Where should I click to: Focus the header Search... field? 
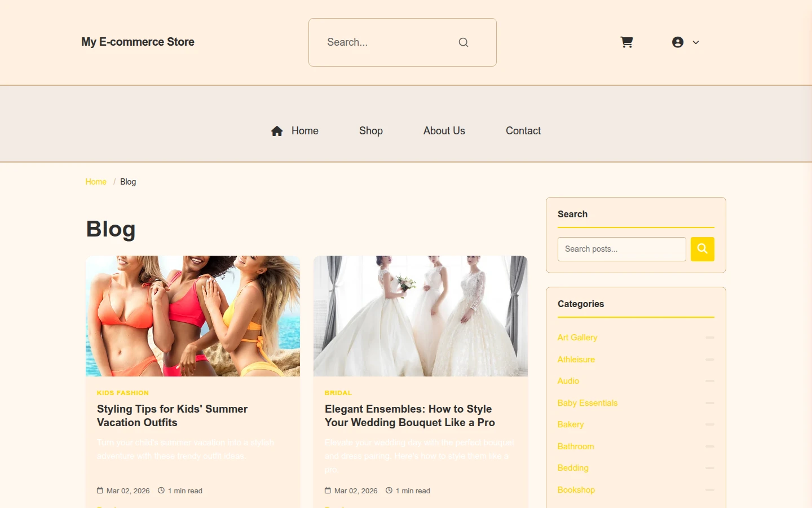[x=389, y=42]
